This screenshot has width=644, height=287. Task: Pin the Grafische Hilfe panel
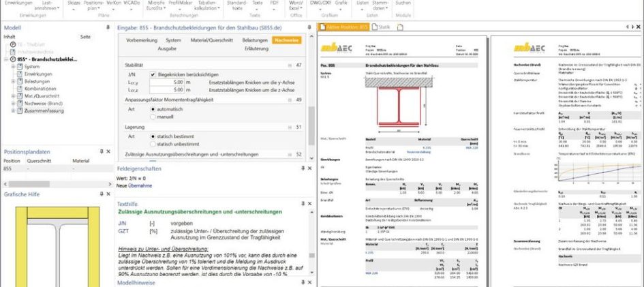(102, 194)
